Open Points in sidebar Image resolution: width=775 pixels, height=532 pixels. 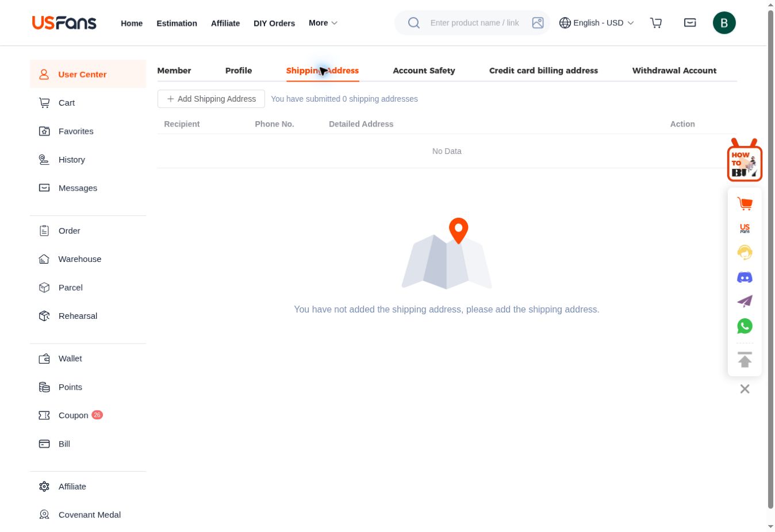tap(88, 387)
